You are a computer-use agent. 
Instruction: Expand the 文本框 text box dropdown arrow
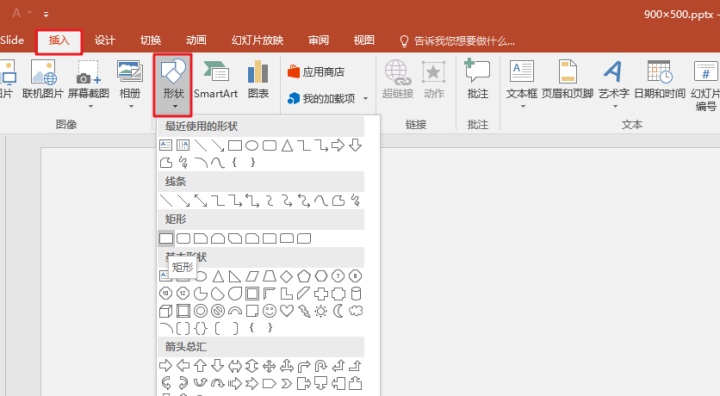[523, 107]
